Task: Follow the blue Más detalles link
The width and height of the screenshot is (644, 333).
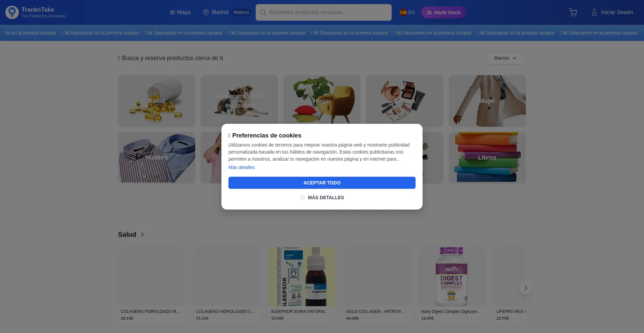Action: [x=241, y=167]
